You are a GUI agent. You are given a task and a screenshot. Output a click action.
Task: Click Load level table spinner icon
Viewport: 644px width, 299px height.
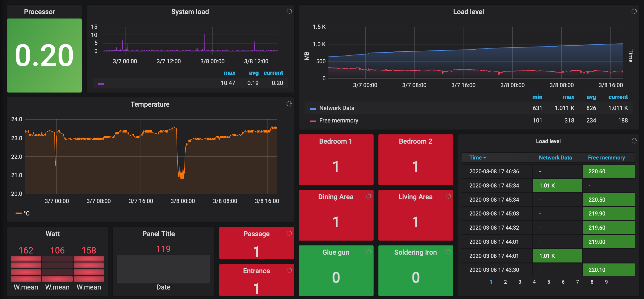tap(634, 141)
